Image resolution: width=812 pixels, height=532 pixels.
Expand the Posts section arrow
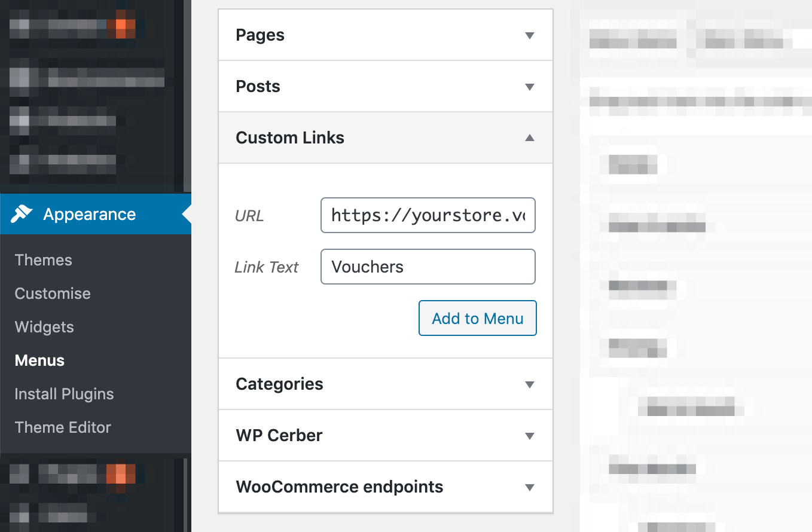[529, 87]
